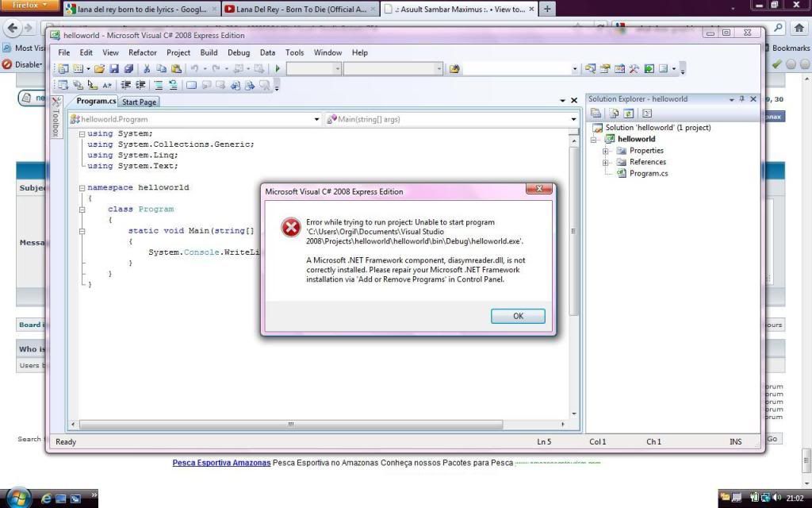
Task: Collapse the using directives code block
Action: pyautogui.click(x=81, y=134)
